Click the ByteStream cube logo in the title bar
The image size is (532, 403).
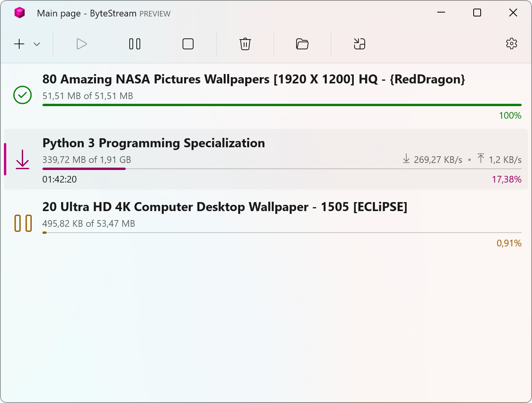(19, 13)
